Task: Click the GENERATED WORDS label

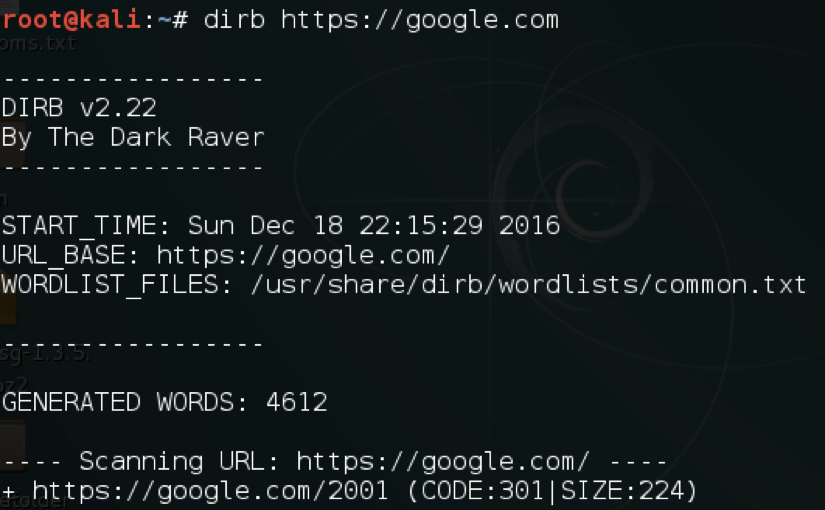Action: click(124, 403)
